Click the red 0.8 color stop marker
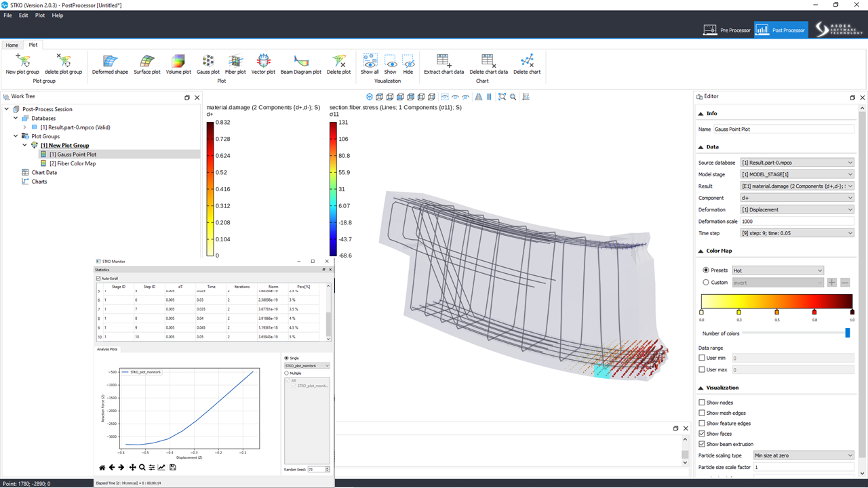The image size is (868, 488). [814, 312]
